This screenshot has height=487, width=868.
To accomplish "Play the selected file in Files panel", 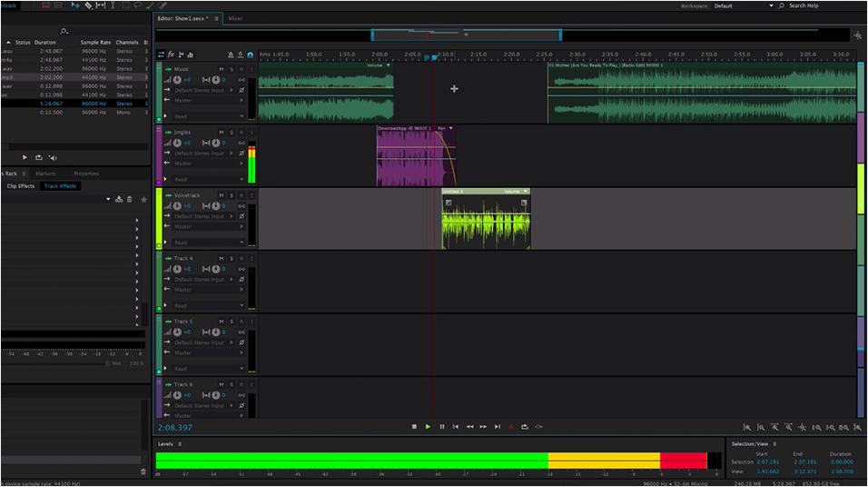I will click(x=25, y=157).
